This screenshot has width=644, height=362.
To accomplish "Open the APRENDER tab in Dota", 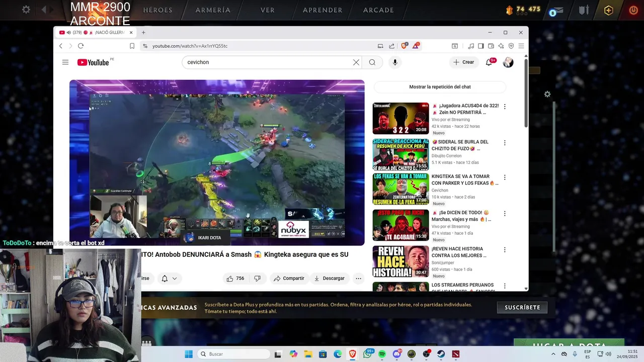I will pyautogui.click(x=323, y=10).
